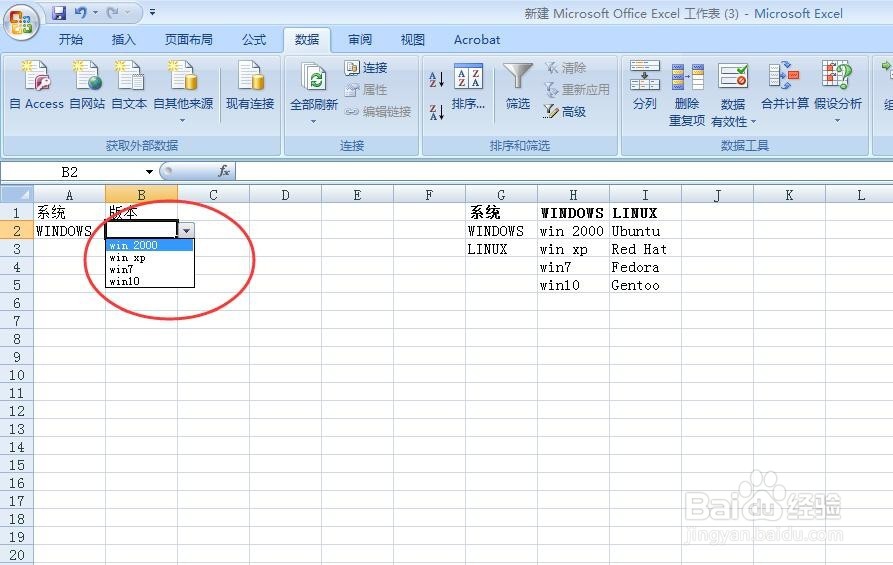Switch to the 插入 tab

click(124, 40)
